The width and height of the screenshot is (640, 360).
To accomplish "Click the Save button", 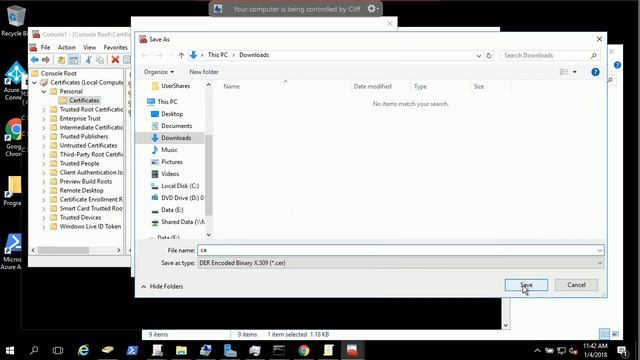I will click(x=526, y=285).
